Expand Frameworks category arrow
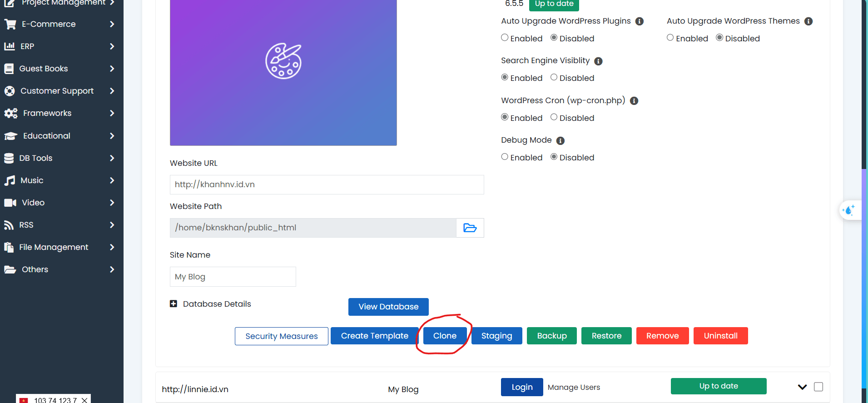Screen dimensions: 868x403 tap(112, 113)
